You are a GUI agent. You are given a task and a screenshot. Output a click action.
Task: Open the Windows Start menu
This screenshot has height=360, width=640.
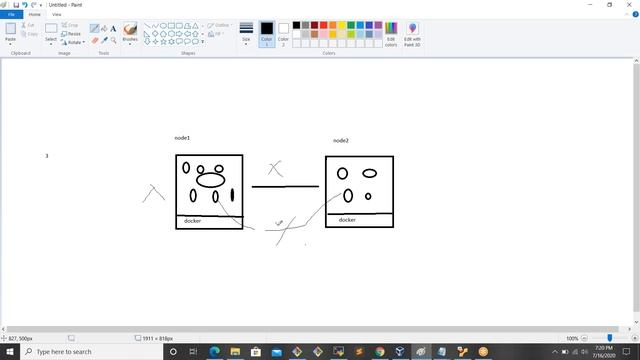[x=10, y=351]
